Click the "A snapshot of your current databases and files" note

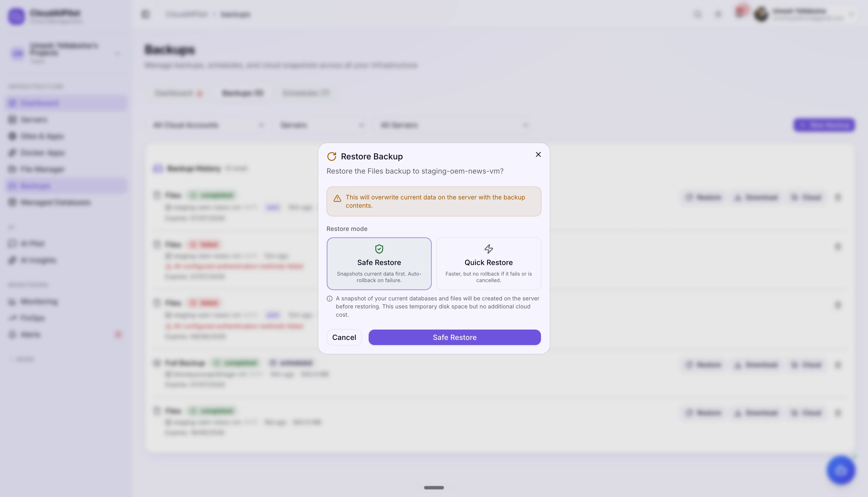(x=438, y=307)
